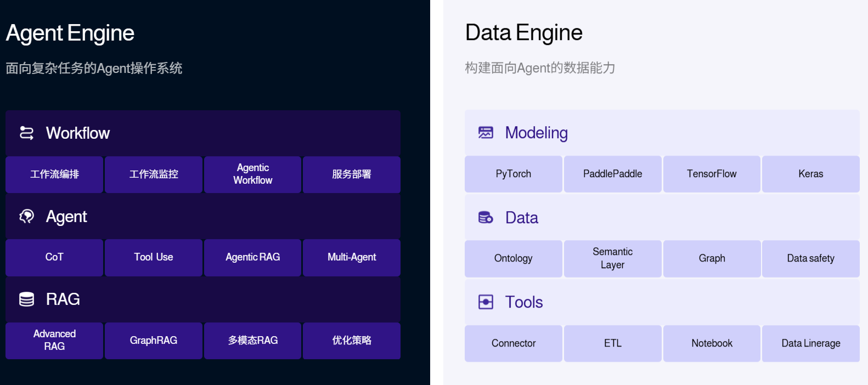Click the Modeling section icon

[486, 133]
